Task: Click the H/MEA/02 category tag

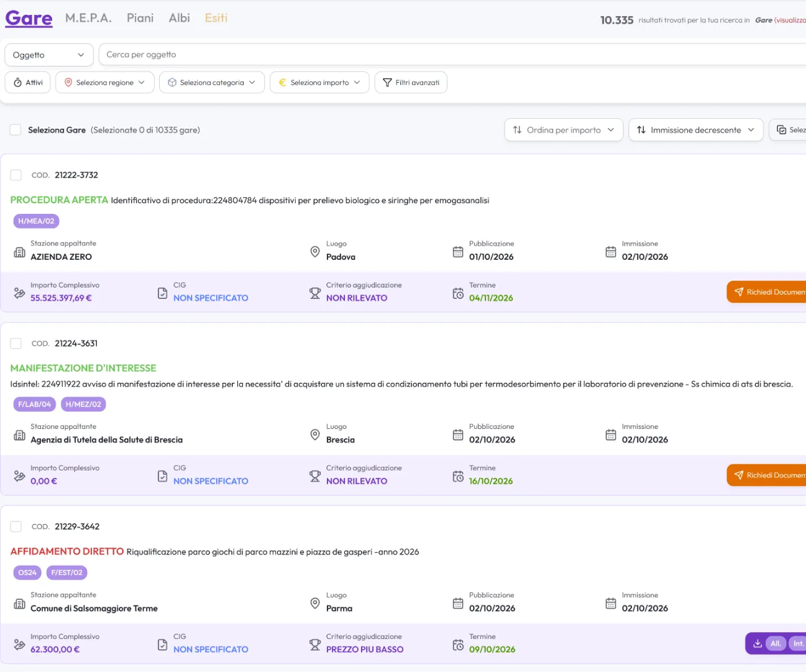Action: click(x=36, y=221)
